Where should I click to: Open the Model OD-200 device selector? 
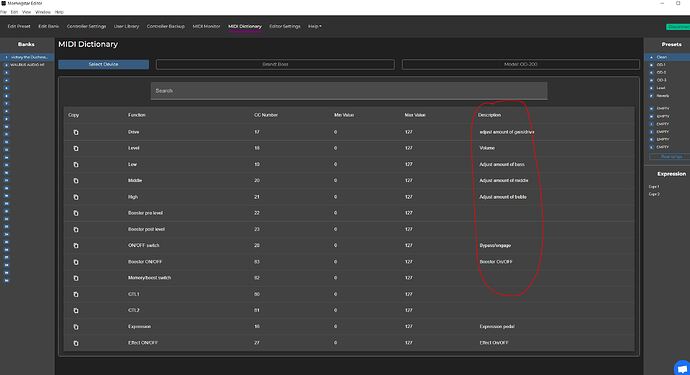(521, 64)
